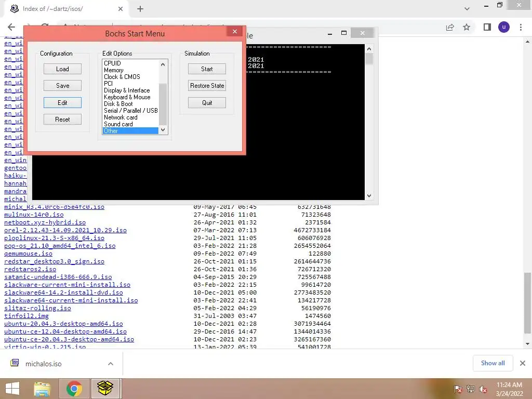Expand michalos.iso download options chevron

(111, 364)
